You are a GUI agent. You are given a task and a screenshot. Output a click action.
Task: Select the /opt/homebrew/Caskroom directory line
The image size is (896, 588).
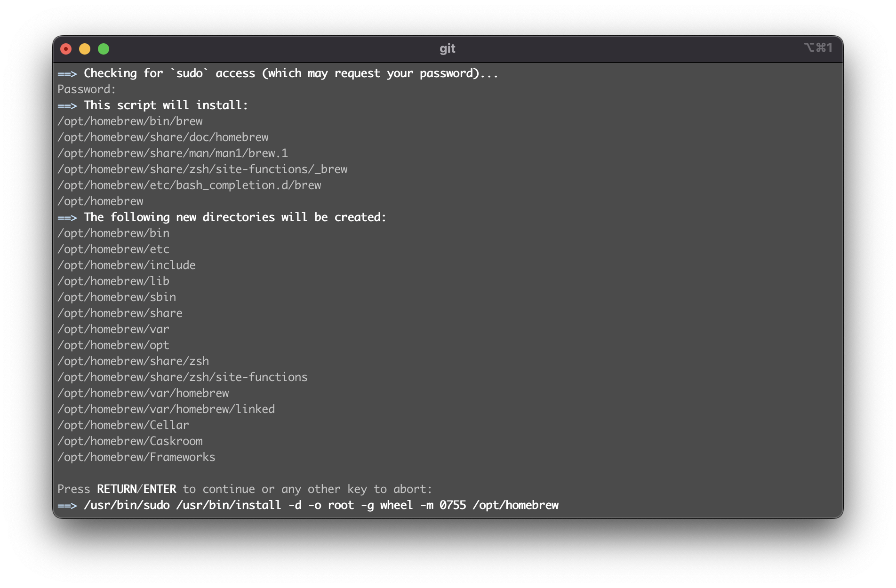(130, 441)
